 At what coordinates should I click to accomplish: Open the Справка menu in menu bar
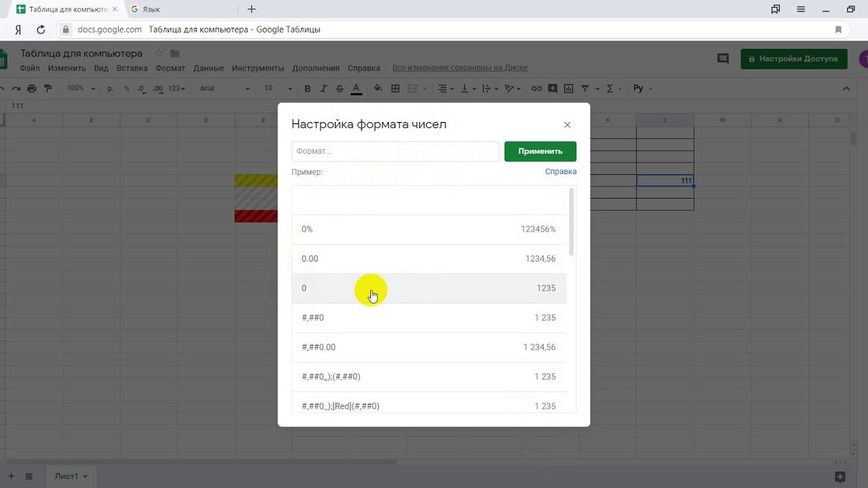point(363,68)
